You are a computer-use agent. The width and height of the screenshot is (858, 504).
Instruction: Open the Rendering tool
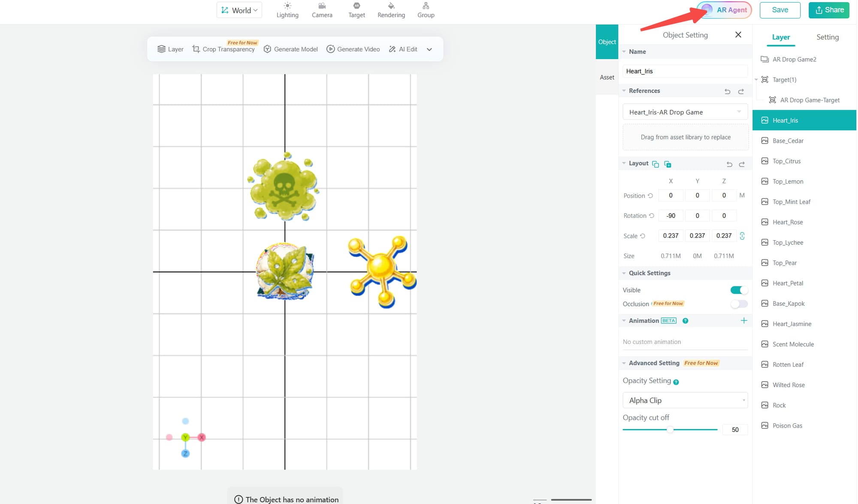pyautogui.click(x=391, y=10)
